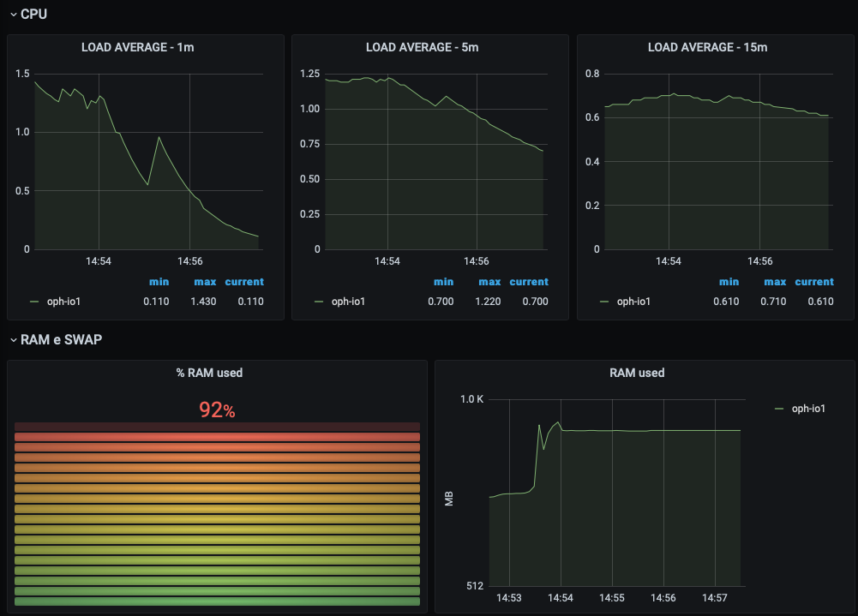Expand the chevron beside CPU header
The height and width of the screenshot is (616, 858).
coord(12,14)
